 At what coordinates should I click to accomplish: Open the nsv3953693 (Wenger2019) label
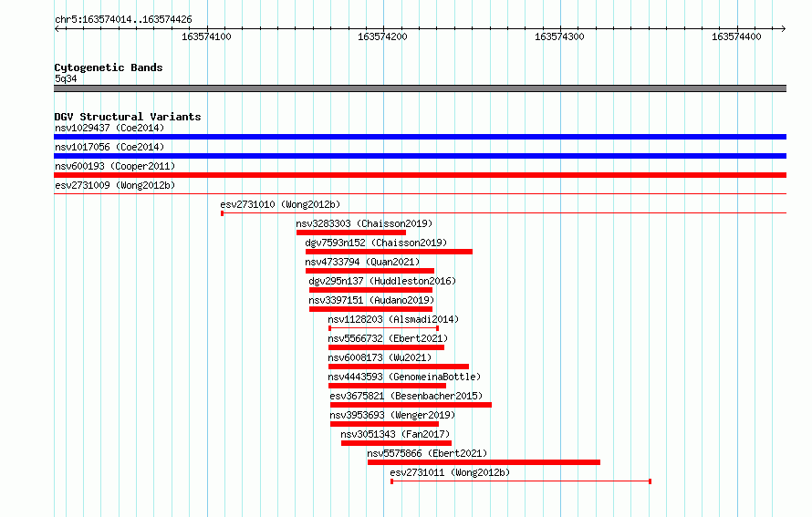pos(392,415)
